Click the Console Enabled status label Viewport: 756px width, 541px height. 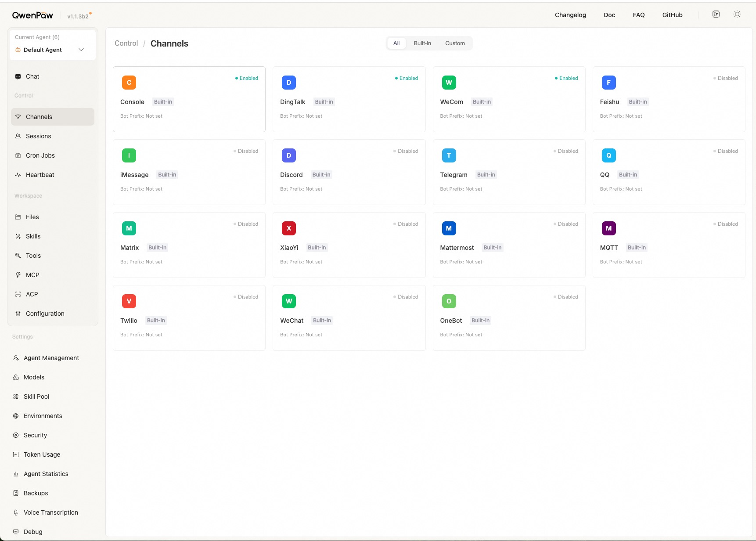tap(247, 78)
